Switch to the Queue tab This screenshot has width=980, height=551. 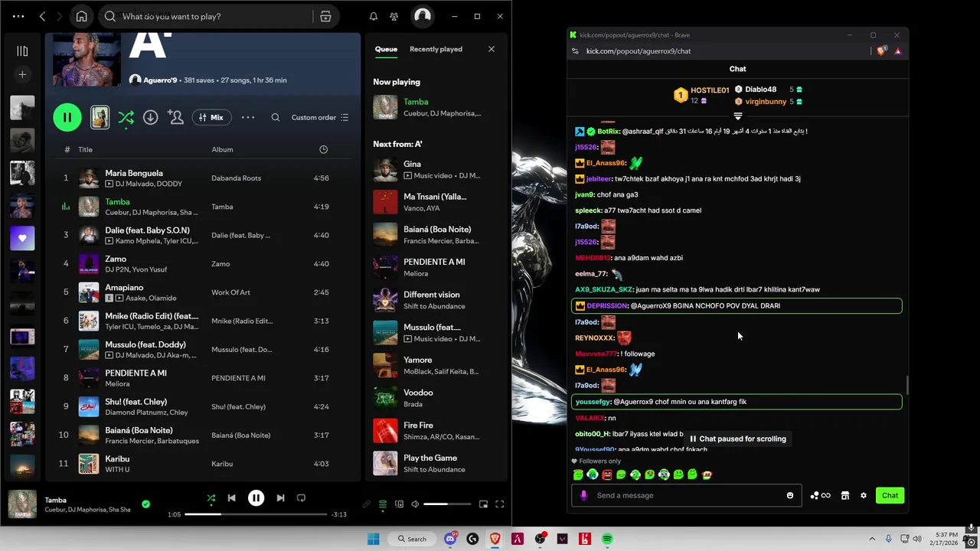point(386,49)
